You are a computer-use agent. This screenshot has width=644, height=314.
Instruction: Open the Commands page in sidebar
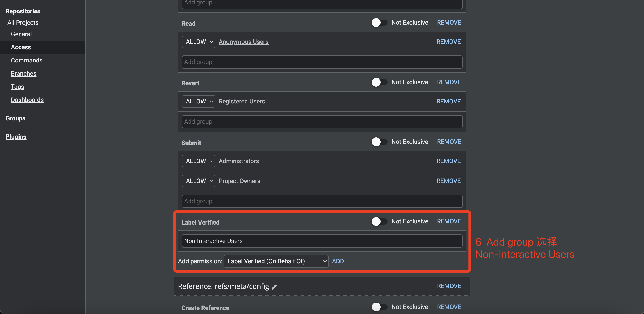pyautogui.click(x=27, y=60)
